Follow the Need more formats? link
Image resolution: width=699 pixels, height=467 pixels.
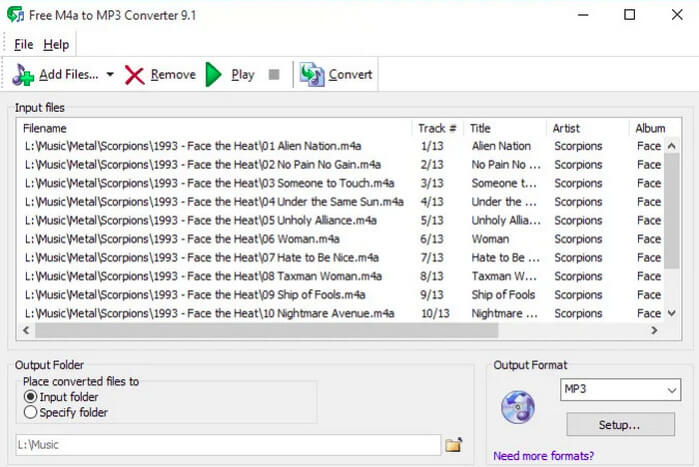pyautogui.click(x=543, y=456)
